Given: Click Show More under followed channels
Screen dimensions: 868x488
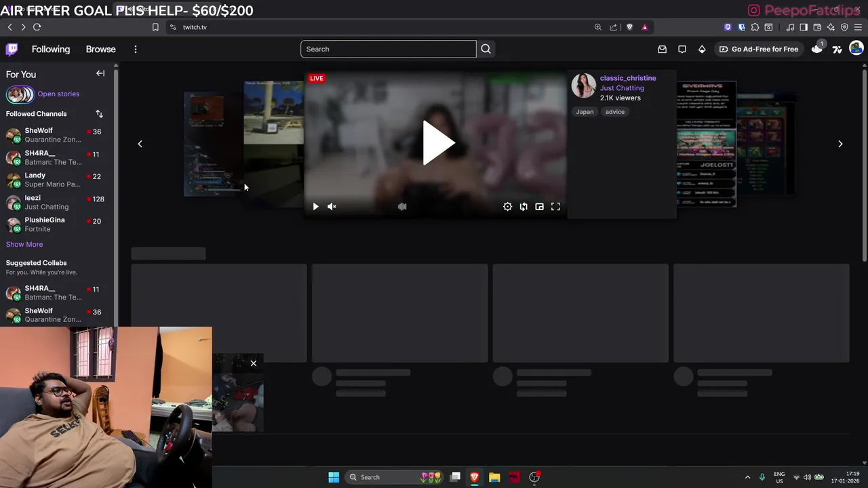Looking at the screenshot, I should 24,245.
